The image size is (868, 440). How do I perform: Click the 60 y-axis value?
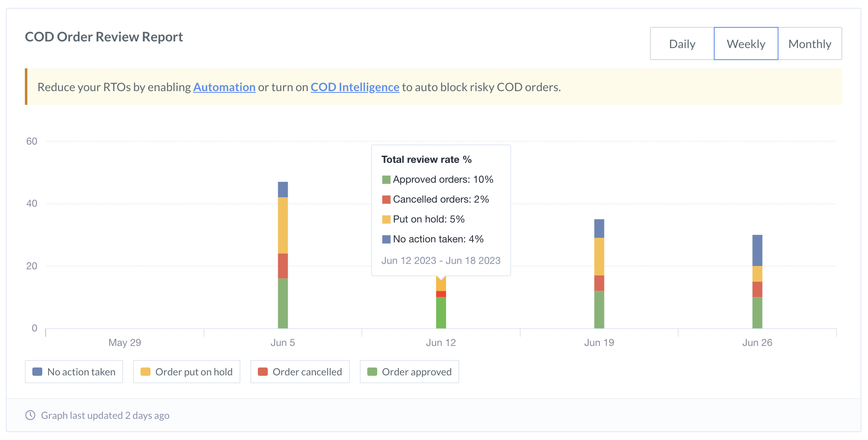tap(32, 141)
